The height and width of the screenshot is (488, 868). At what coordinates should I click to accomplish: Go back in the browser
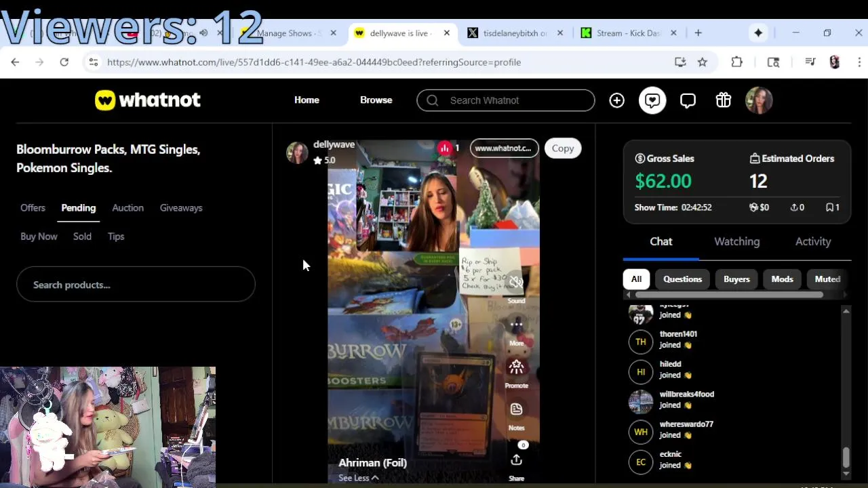point(15,62)
